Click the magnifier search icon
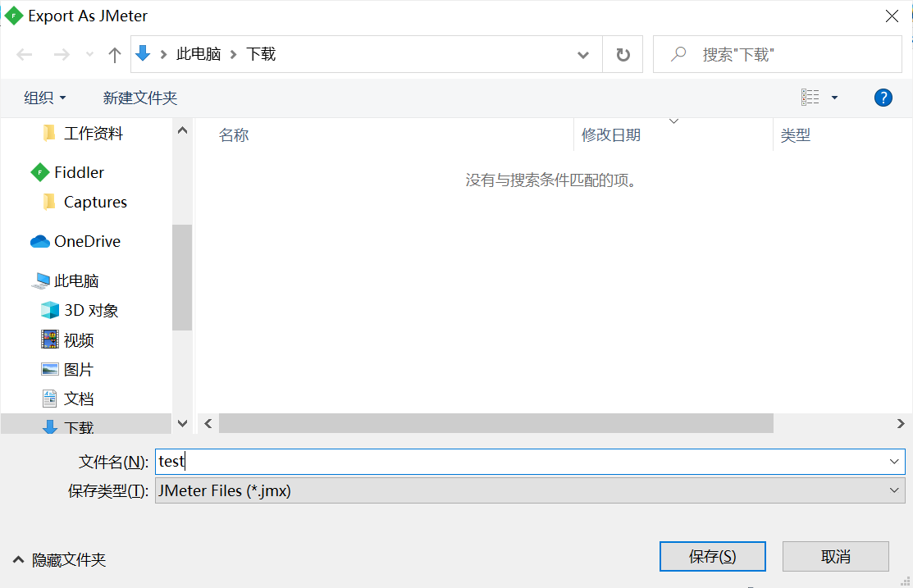Screen dimensions: 913x588 pyautogui.click(x=678, y=54)
